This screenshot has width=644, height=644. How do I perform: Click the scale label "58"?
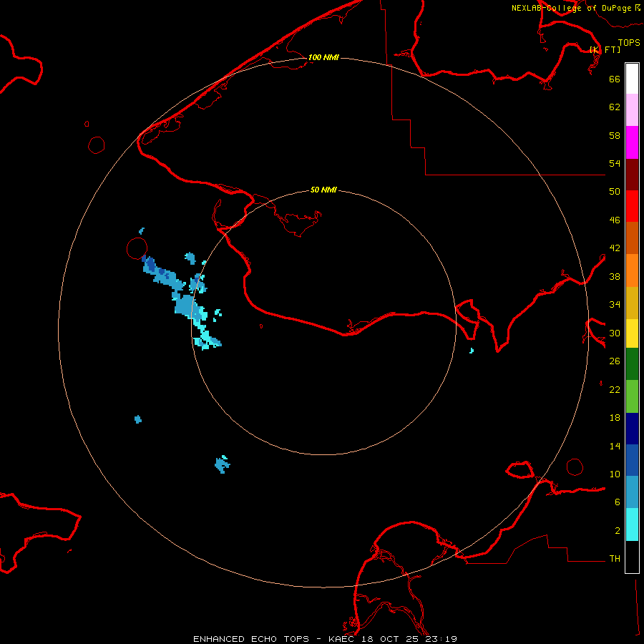(615, 135)
